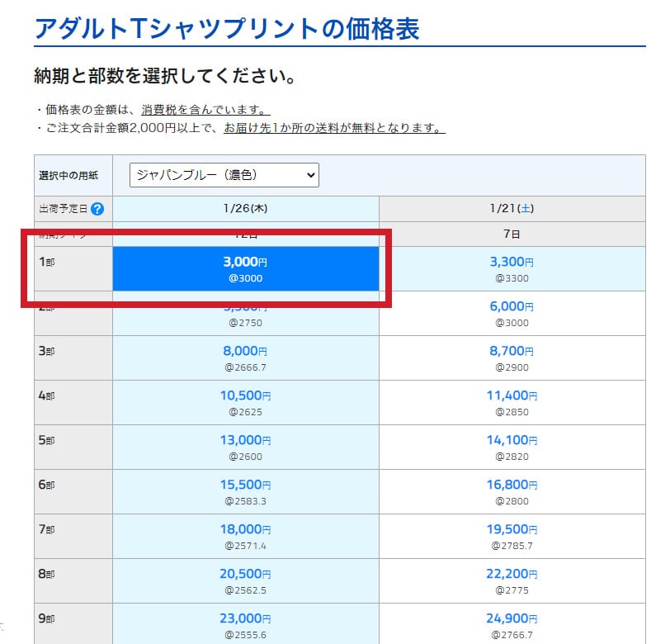This screenshot has height=644, width=670.
Task: Select the 22,200円 price cell
Action: [512, 580]
